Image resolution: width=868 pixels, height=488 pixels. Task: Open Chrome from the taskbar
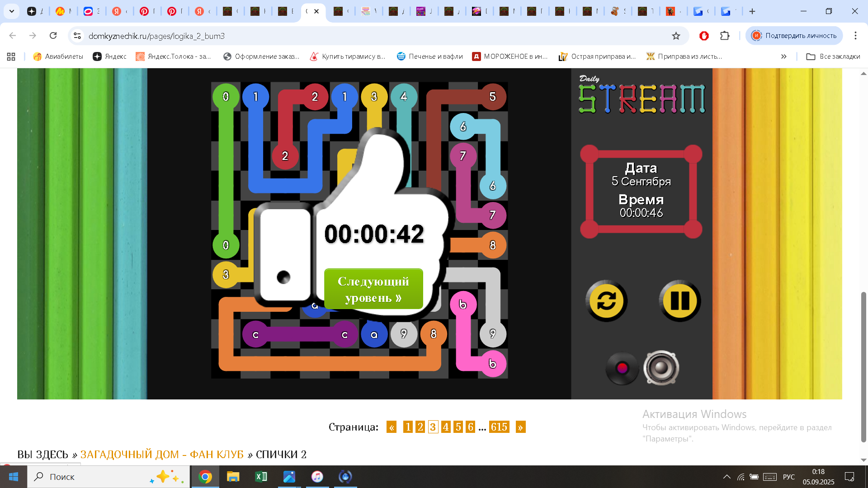click(205, 477)
